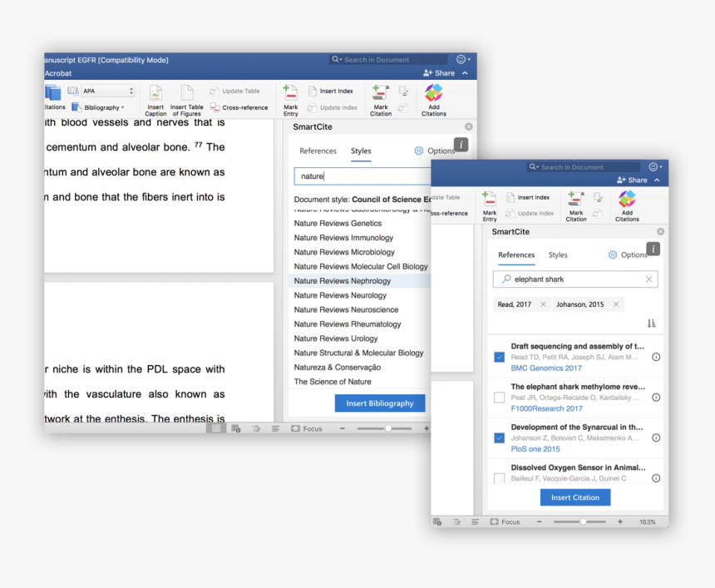Screen dimensions: 715x588
Task: Click Insert Index in front window ribbon
Action: [x=528, y=197]
